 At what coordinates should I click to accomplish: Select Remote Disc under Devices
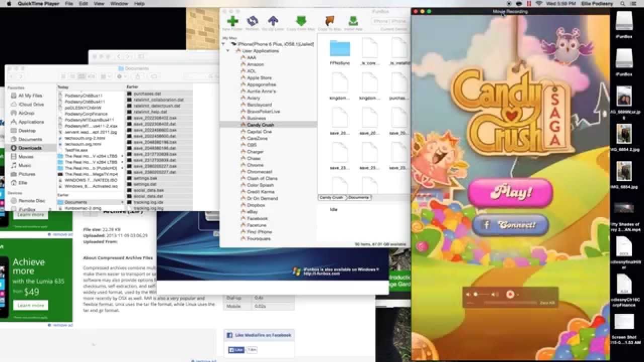[x=31, y=201]
